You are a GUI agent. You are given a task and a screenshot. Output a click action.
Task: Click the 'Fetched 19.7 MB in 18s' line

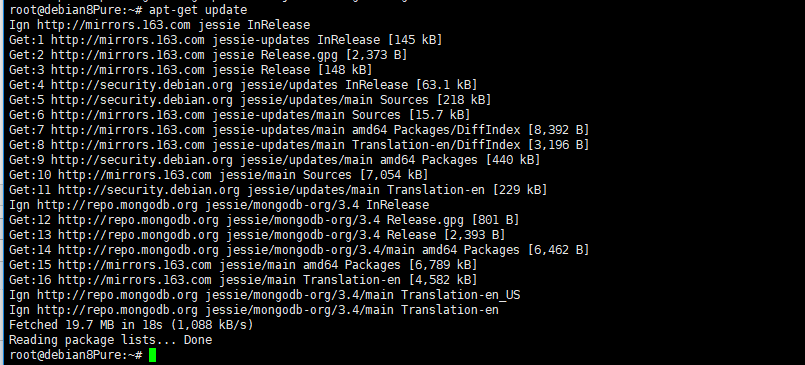pos(131,325)
